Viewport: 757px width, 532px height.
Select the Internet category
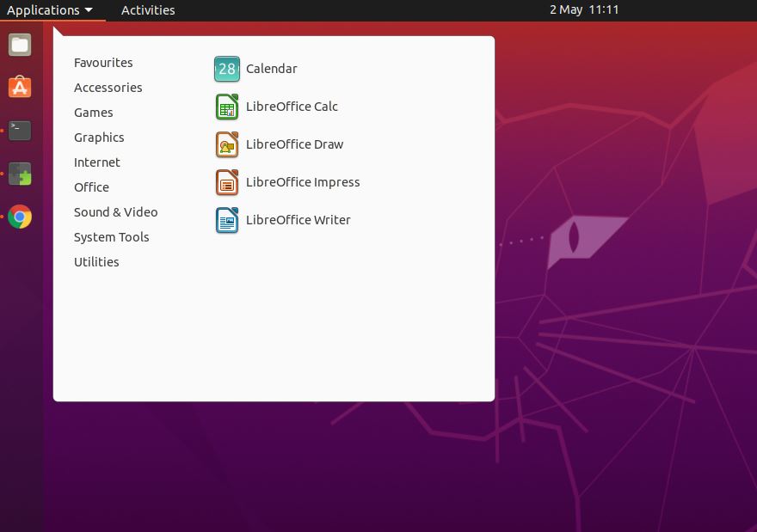97,162
